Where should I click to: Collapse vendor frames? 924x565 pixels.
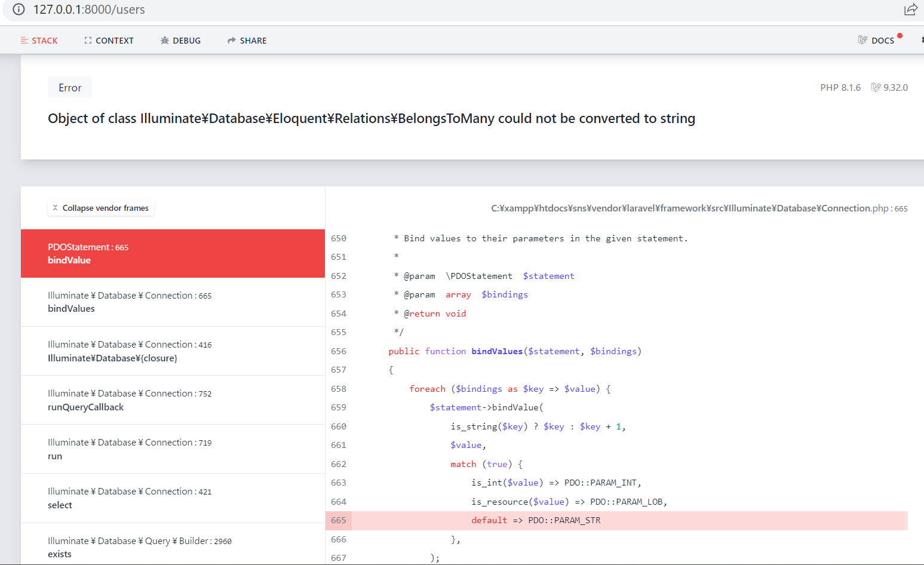[x=100, y=208]
